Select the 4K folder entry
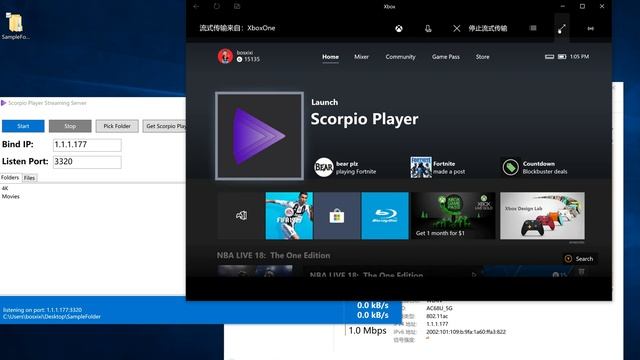 click(x=5, y=188)
